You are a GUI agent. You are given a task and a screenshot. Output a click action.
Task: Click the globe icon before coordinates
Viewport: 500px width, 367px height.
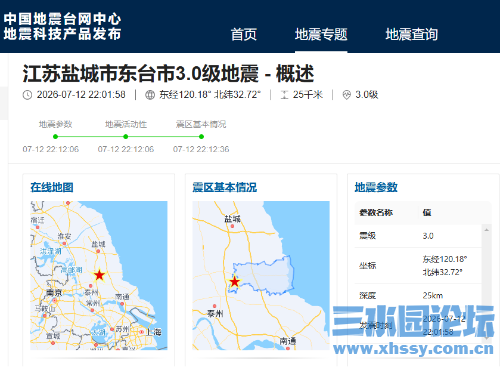pos(150,95)
